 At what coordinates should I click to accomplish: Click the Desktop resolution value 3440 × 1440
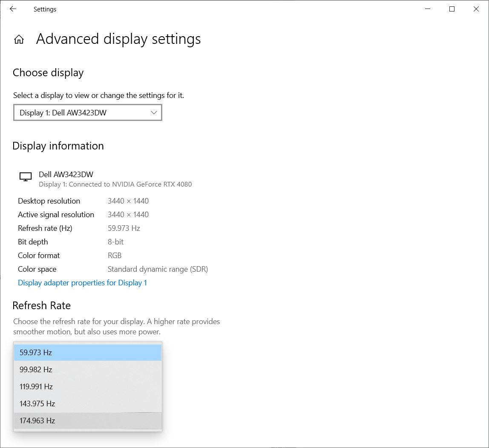pyautogui.click(x=128, y=201)
